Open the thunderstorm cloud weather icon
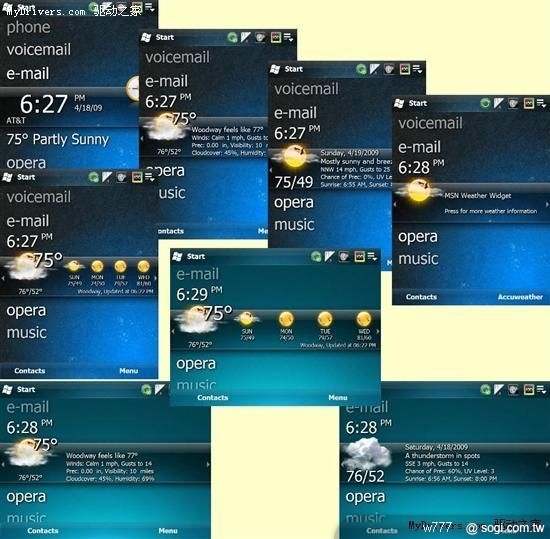The height and width of the screenshot is (539, 550). click(x=367, y=454)
